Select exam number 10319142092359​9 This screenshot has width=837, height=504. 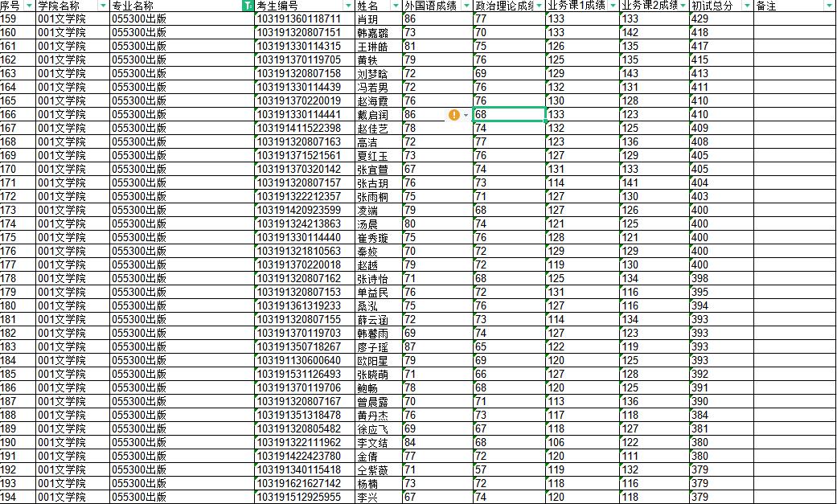coord(305,211)
